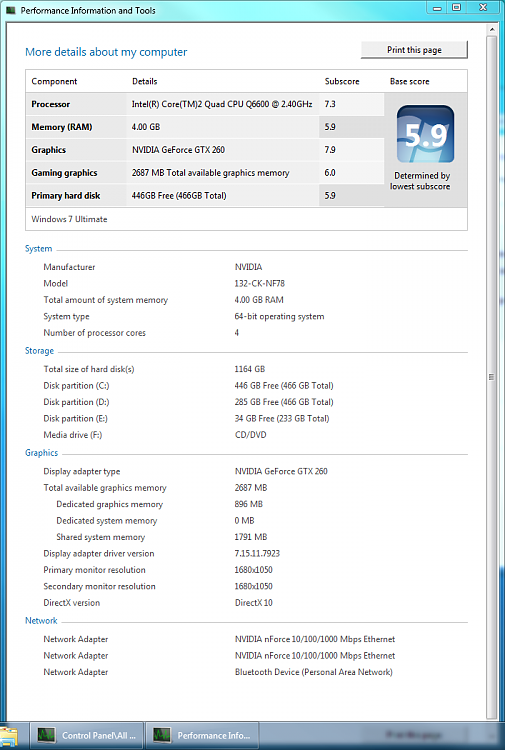Click the Processor subscore 7.3
The height and width of the screenshot is (750, 505).
[x=330, y=104]
